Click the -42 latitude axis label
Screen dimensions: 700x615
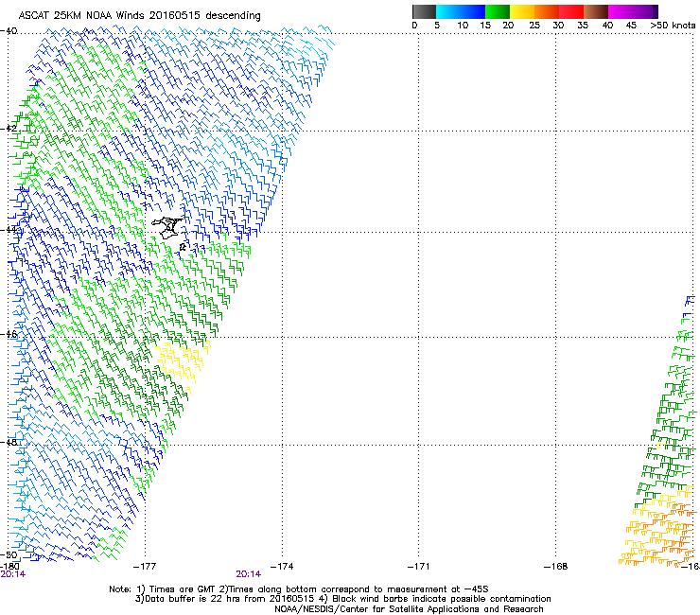click(9, 129)
